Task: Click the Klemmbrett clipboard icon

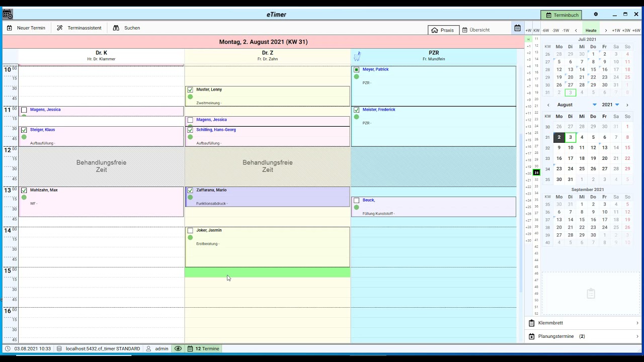Action: pyautogui.click(x=532, y=323)
